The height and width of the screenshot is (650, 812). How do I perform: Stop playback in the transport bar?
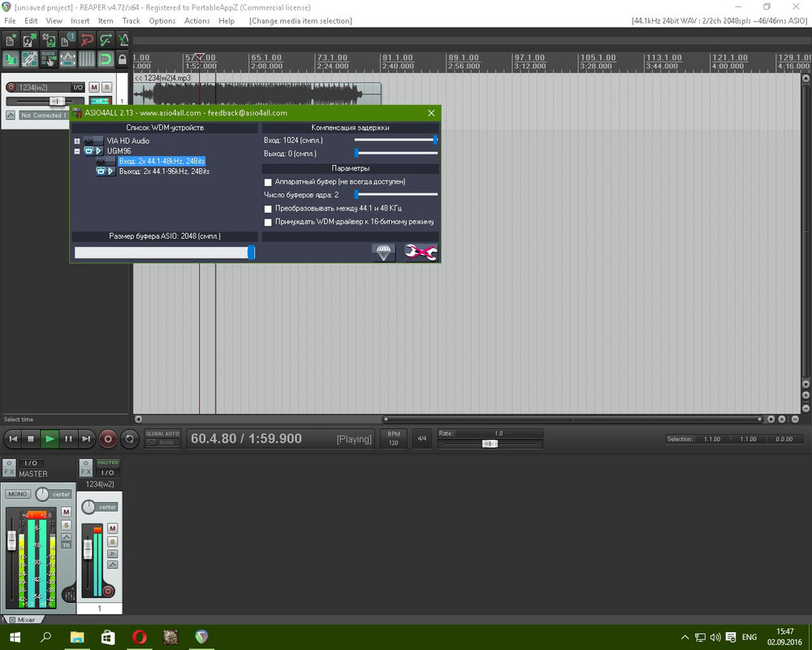[x=31, y=439]
